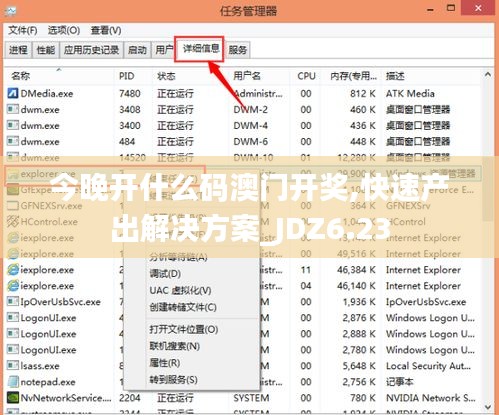Maximize the Task Manager window
The image size is (499, 415).
click(x=451, y=8)
